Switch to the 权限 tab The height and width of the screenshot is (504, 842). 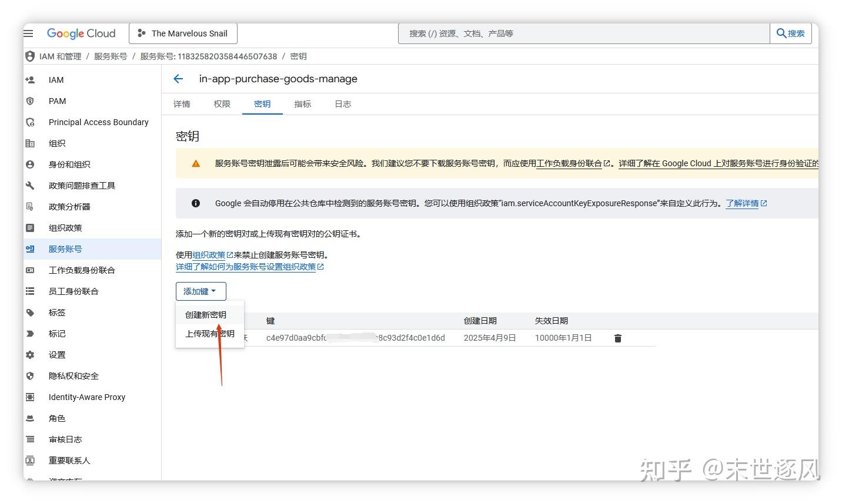point(222,103)
